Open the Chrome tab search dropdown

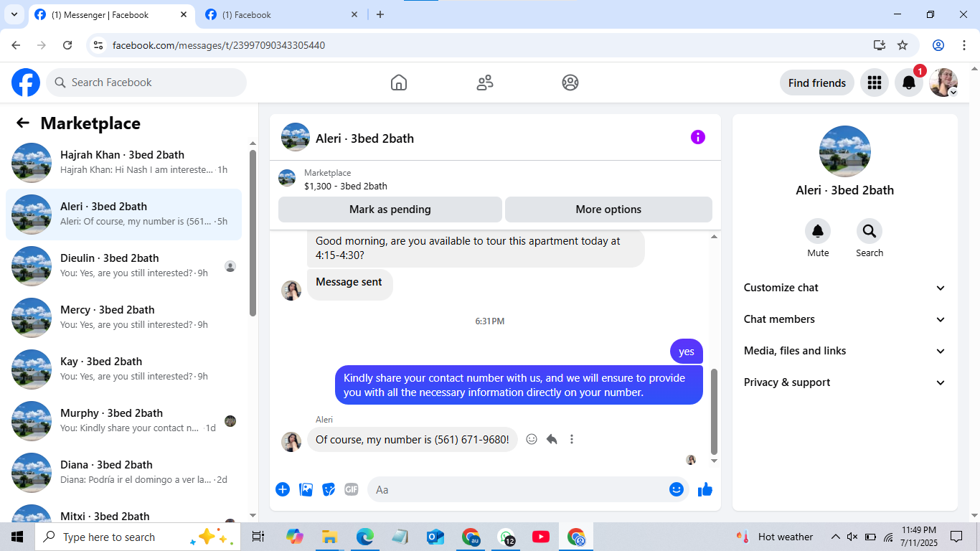(x=14, y=14)
